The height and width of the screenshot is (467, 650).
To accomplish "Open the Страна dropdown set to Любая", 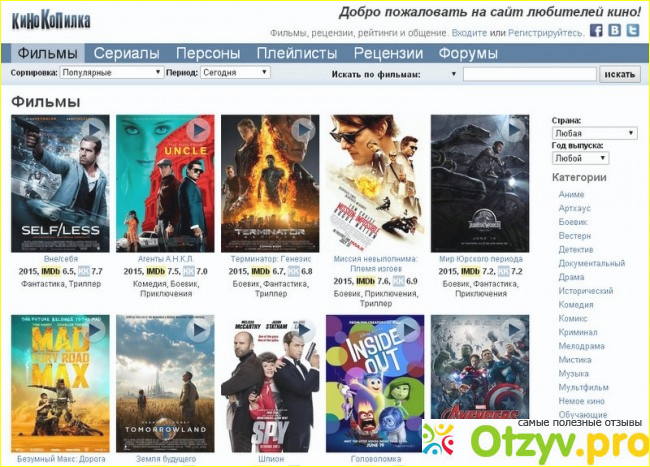I will point(594,133).
